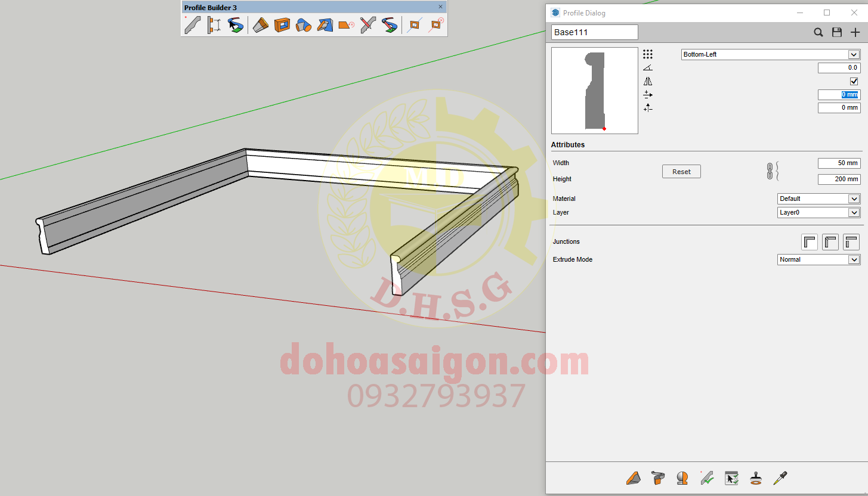The height and width of the screenshot is (496, 868).
Task: Click the Reset button under Attributes
Action: (681, 171)
